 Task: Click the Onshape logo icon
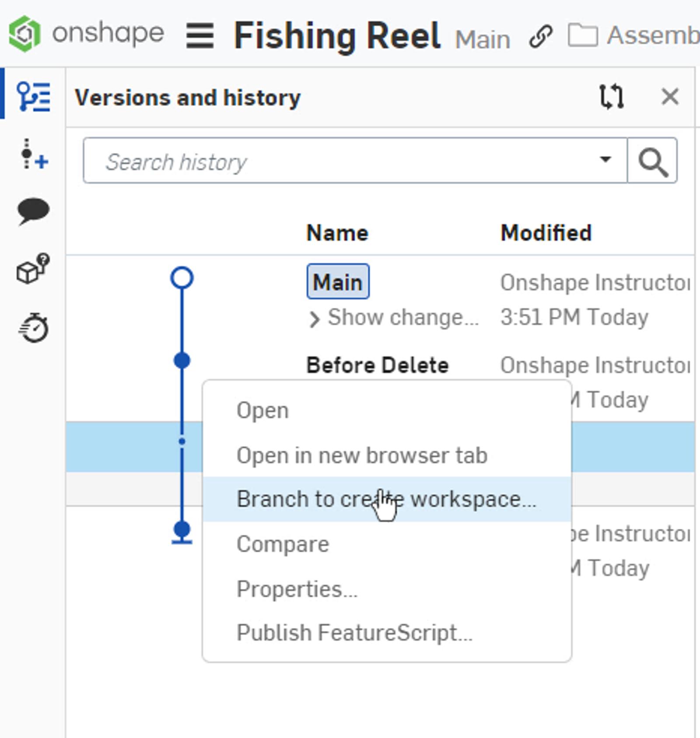tap(25, 34)
